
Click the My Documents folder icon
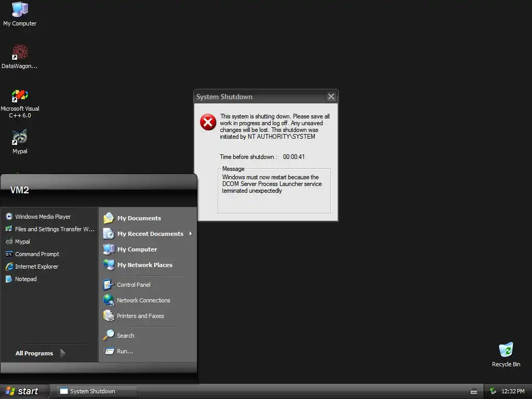109,218
